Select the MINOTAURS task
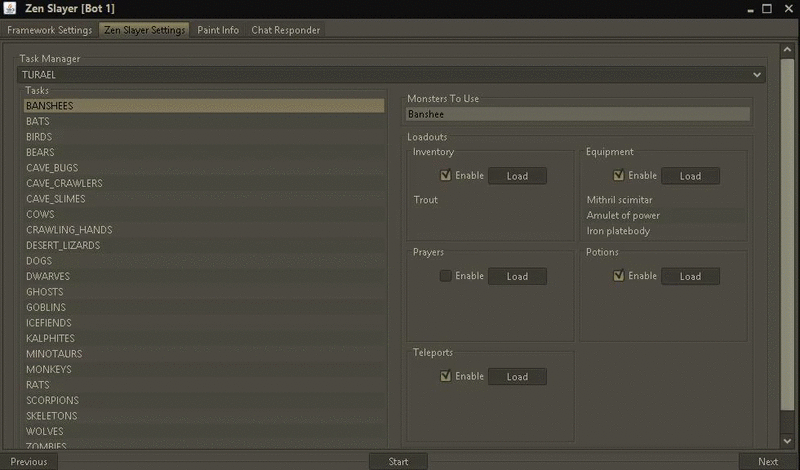The height and width of the screenshot is (470, 800). tap(204, 354)
